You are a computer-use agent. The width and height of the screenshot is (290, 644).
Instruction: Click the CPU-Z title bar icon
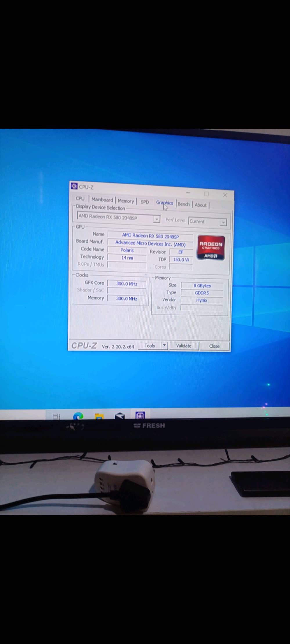(x=74, y=186)
